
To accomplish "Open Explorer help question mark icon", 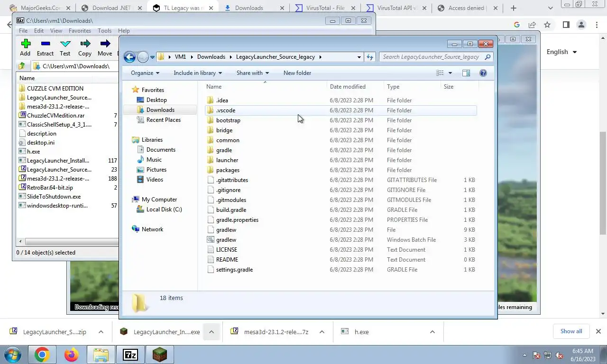I will [483, 73].
